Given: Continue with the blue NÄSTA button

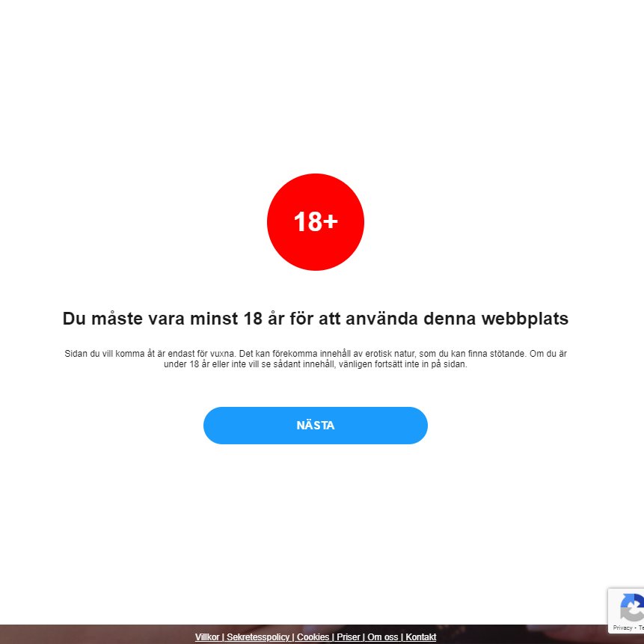Looking at the screenshot, I should [x=316, y=426].
